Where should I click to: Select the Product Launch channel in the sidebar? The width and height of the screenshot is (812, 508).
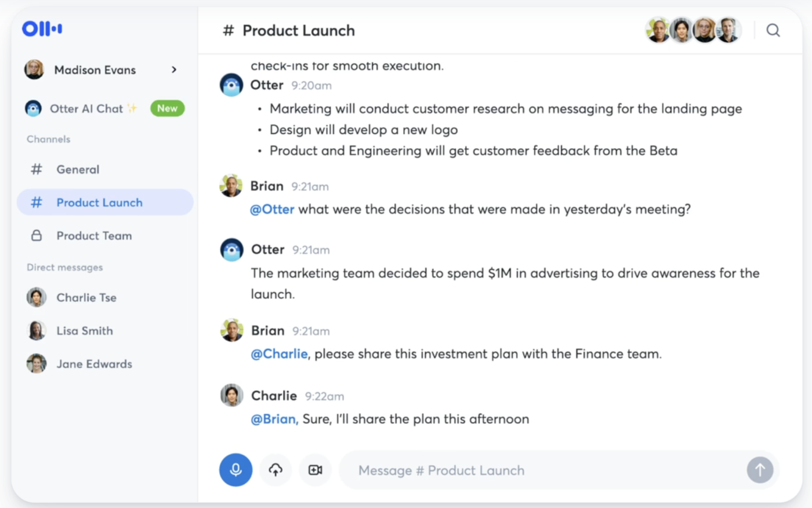coord(105,202)
